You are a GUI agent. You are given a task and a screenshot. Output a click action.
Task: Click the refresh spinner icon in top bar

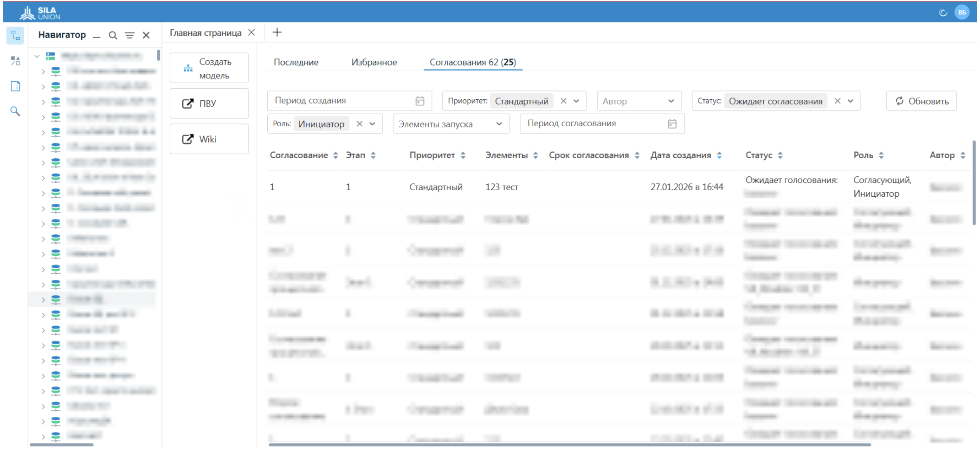(943, 12)
